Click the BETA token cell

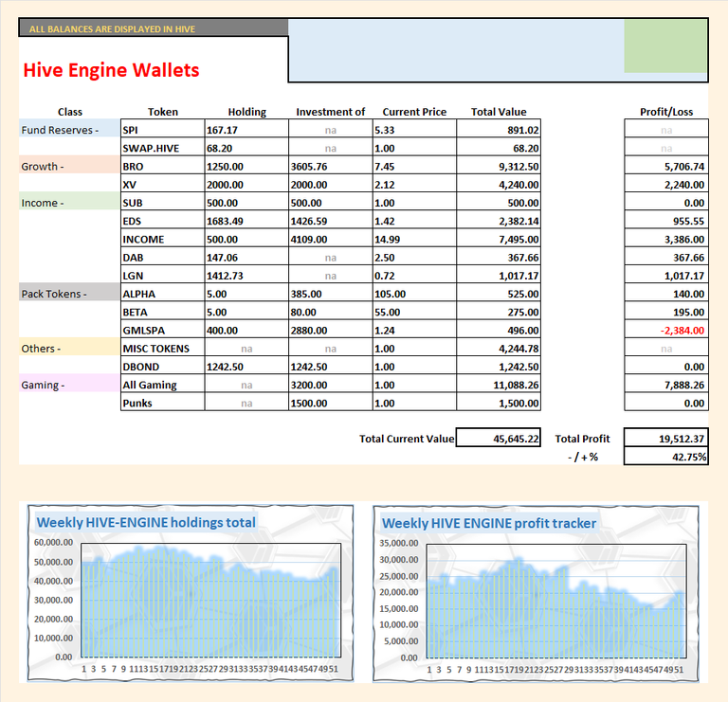162,312
